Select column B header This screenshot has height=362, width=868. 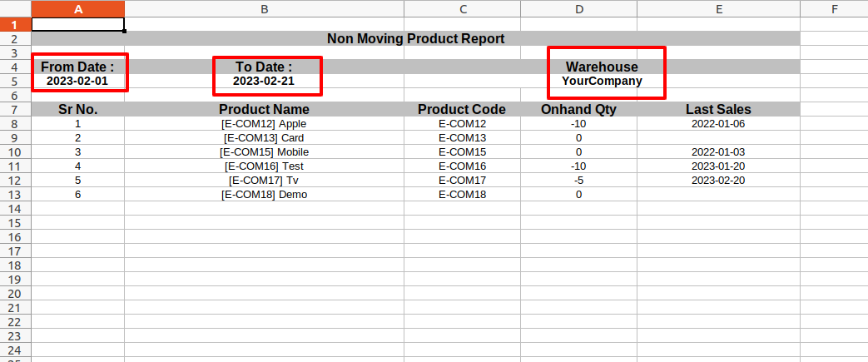click(x=264, y=9)
